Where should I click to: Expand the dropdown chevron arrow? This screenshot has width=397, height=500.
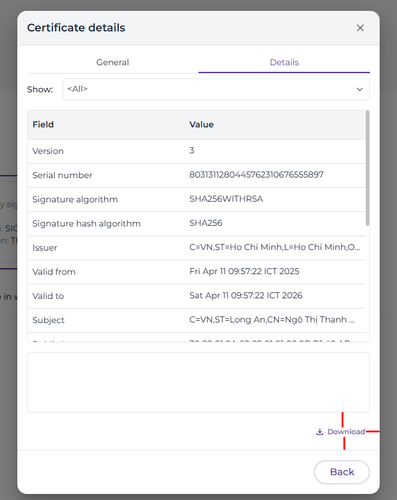360,89
